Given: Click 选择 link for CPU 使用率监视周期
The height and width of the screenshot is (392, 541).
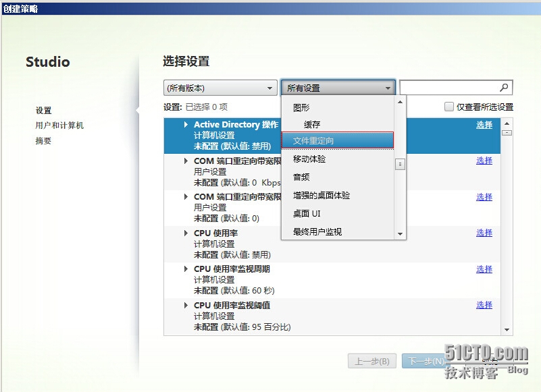Looking at the screenshot, I should [484, 269].
